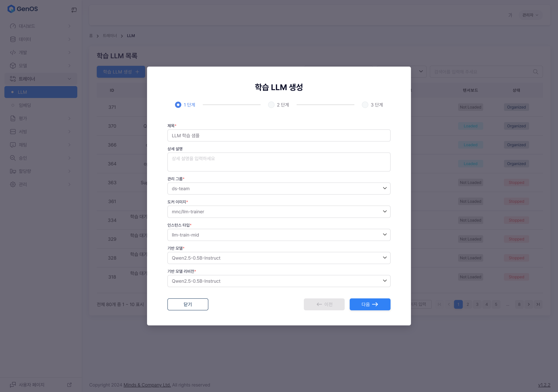Image resolution: width=558 pixels, height=392 pixels.
Task: Open the 관리 그룹 ds-team dropdown
Action: [x=279, y=189]
